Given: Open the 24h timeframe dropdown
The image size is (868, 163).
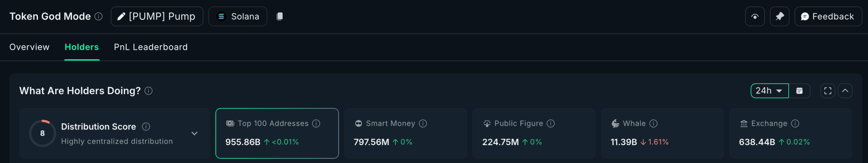Looking at the screenshot, I should (769, 91).
